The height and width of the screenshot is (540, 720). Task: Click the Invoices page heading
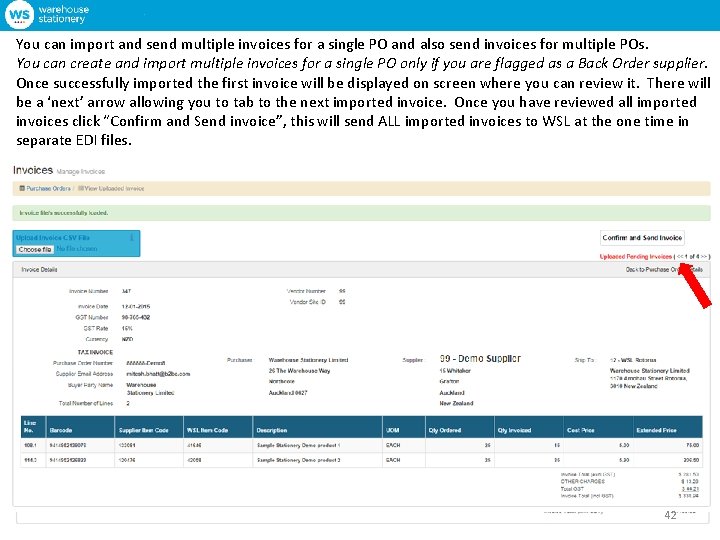[33, 170]
